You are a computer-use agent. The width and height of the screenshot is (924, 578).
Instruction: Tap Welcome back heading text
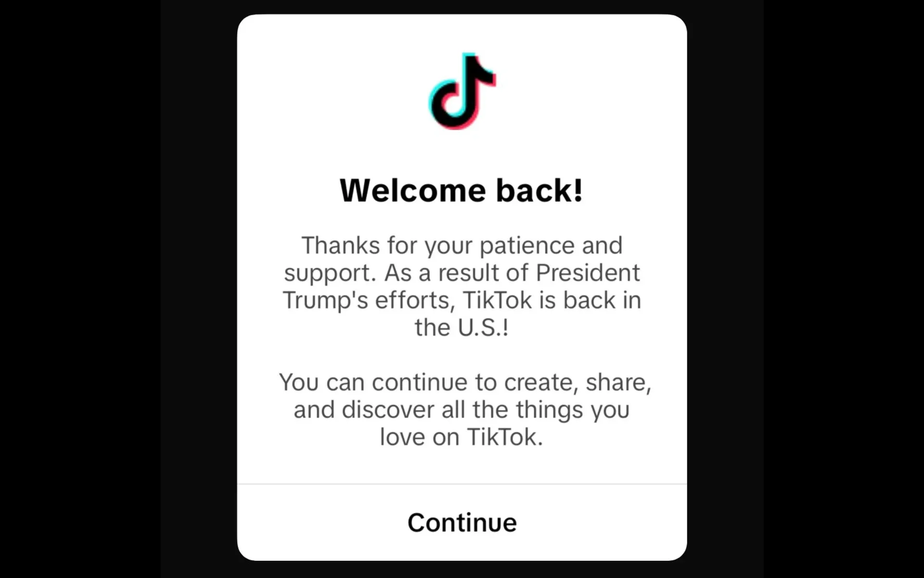(x=462, y=190)
